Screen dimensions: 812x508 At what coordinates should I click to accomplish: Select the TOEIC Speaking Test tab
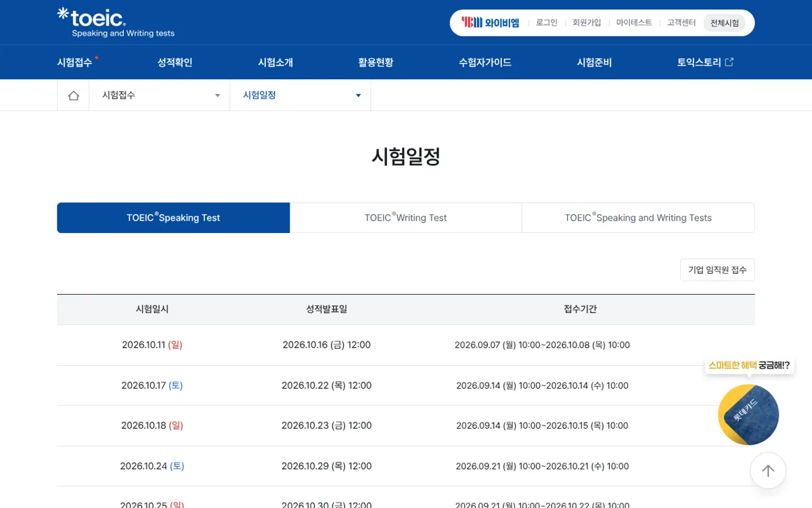pos(173,217)
